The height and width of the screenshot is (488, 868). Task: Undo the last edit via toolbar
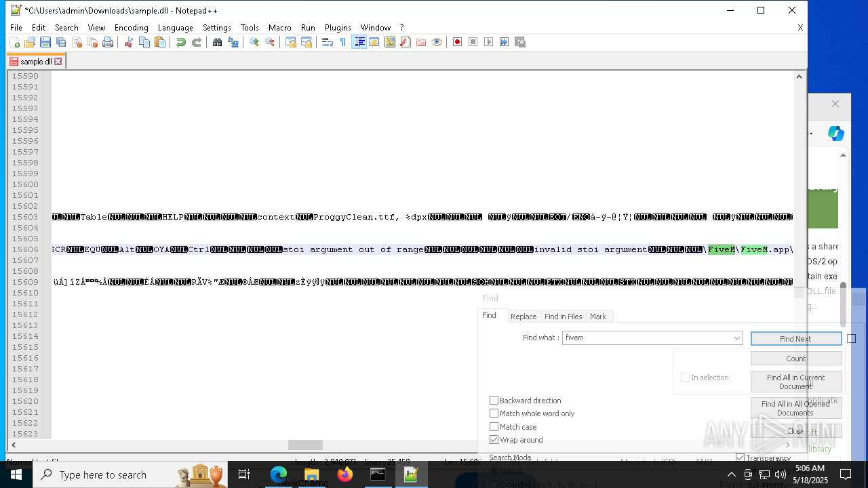(x=180, y=42)
